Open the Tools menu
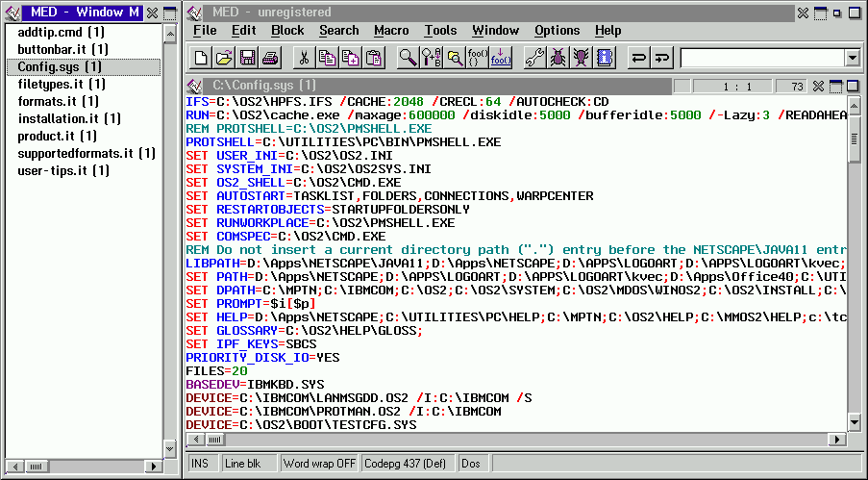The height and width of the screenshot is (480, 868). (440, 31)
